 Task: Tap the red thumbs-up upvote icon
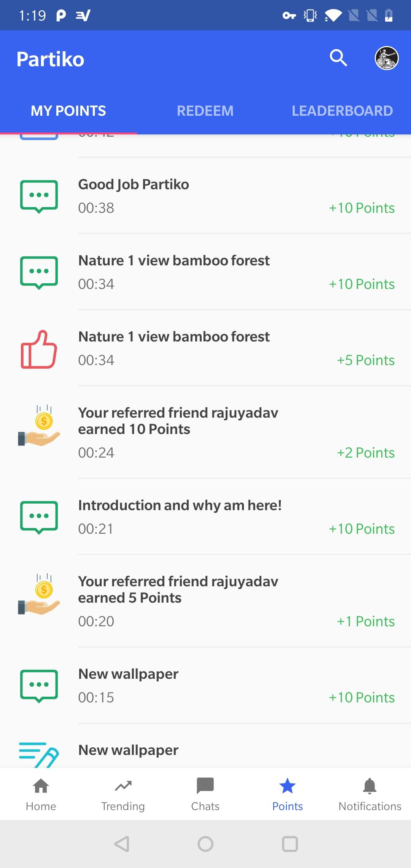(39, 349)
